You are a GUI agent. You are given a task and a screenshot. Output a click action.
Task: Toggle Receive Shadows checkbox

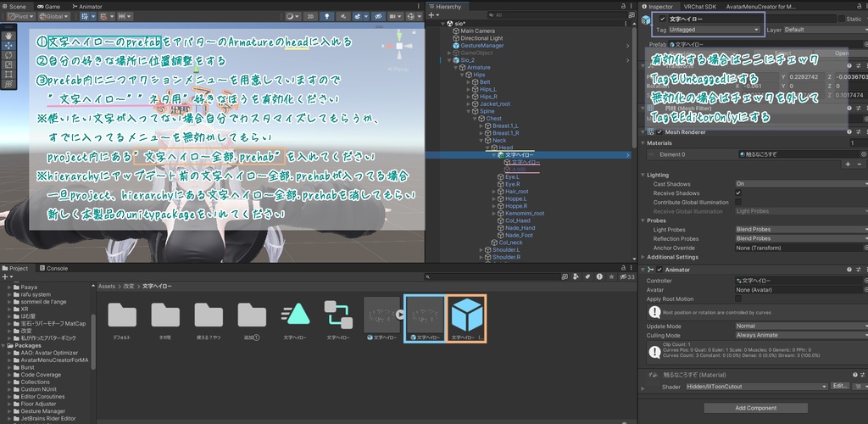[x=738, y=193]
